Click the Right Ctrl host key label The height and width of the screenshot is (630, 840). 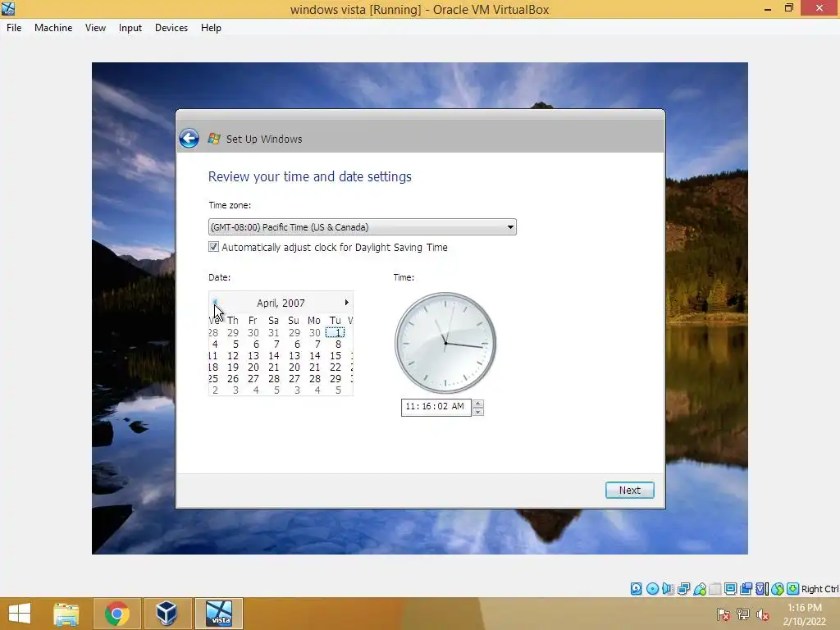(819, 589)
